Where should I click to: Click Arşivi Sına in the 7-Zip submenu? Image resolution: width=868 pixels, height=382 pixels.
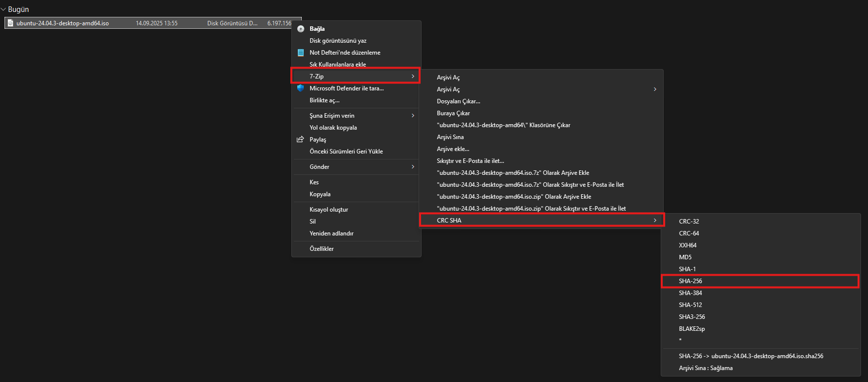541,137
